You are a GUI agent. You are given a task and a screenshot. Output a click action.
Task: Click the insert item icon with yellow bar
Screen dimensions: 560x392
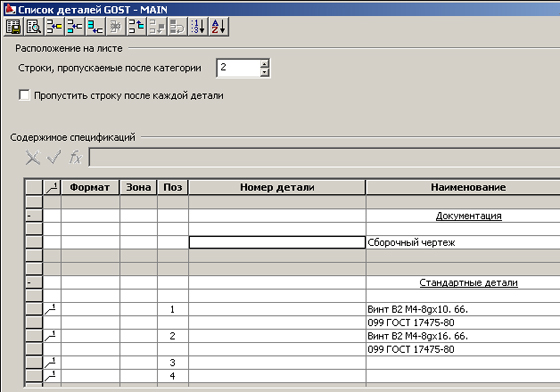pyautogui.click(x=54, y=27)
